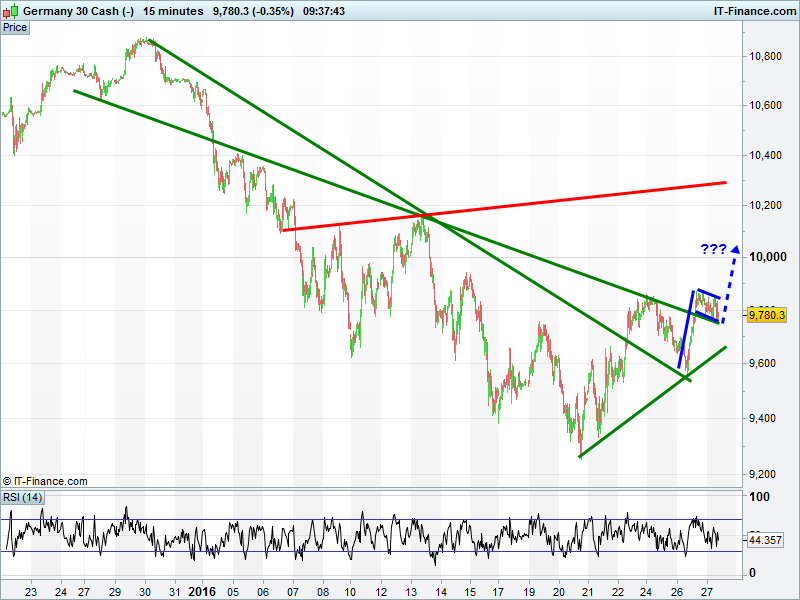The height and width of the screenshot is (600, 800).
Task: Click the 9,200 label on price axis
Action: 767,473
